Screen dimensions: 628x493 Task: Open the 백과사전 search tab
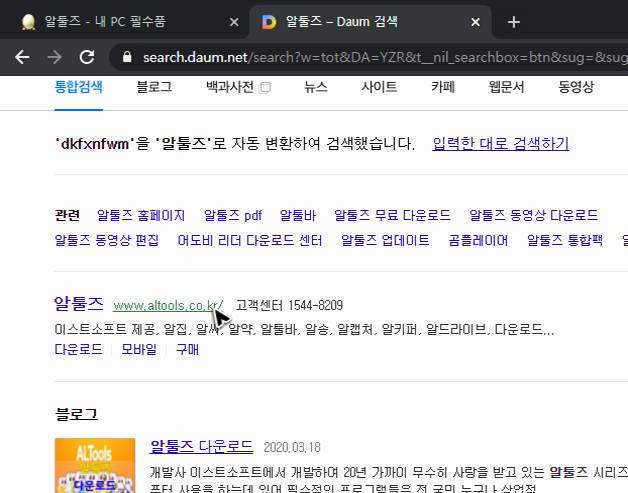[x=230, y=87]
